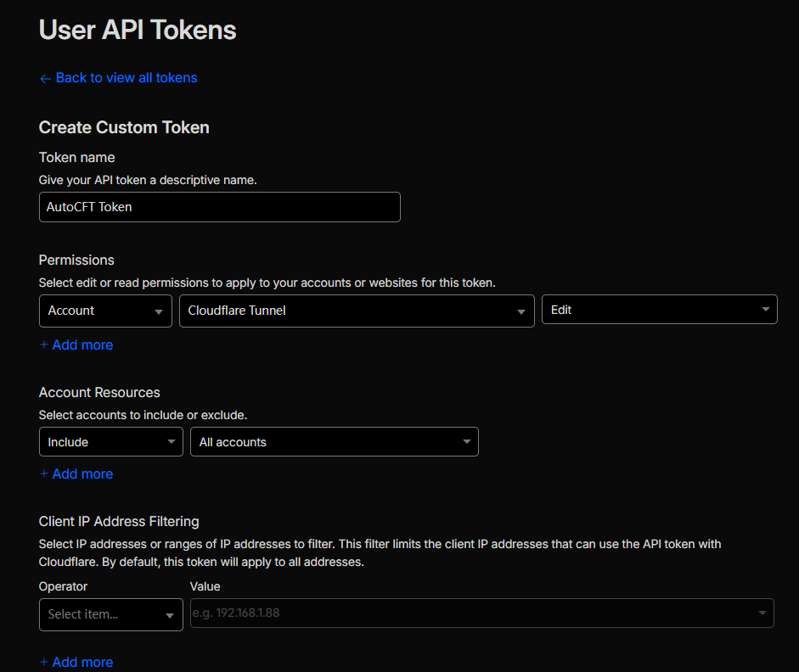Click the caret arrow on All accounts dropdown
Viewport: 799px width, 672px height.
pos(466,442)
